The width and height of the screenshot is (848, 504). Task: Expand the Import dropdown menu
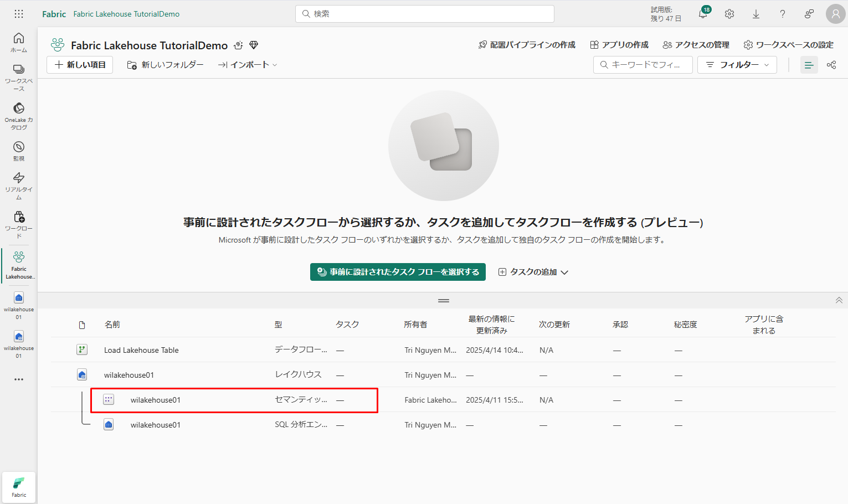tap(248, 65)
